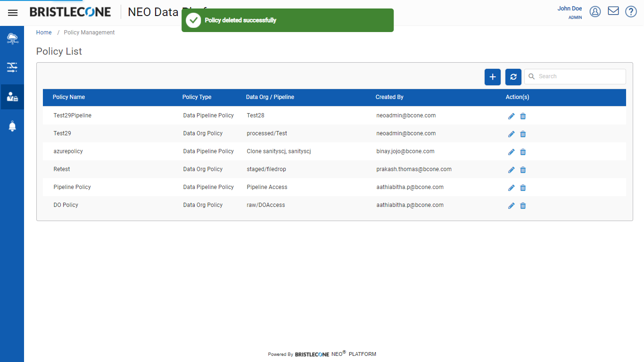This screenshot has width=644, height=362.
Task: Click neoadmin@bcone.com in Test29Pipeline row
Action: point(406,115)
